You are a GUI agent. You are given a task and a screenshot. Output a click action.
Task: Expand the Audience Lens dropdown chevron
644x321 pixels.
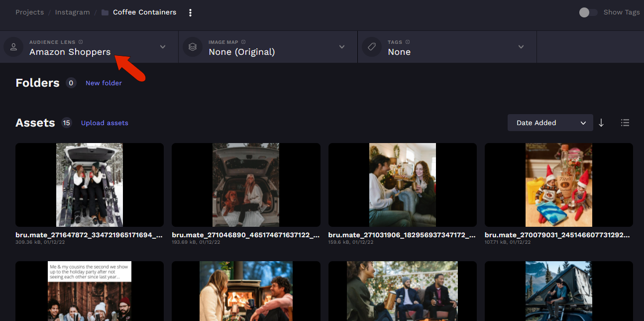[x=163, y=47]
